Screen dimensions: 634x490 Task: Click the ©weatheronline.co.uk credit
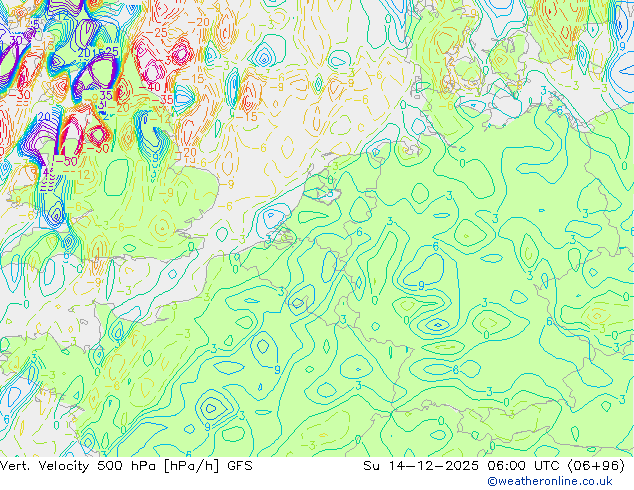[550, 481]
